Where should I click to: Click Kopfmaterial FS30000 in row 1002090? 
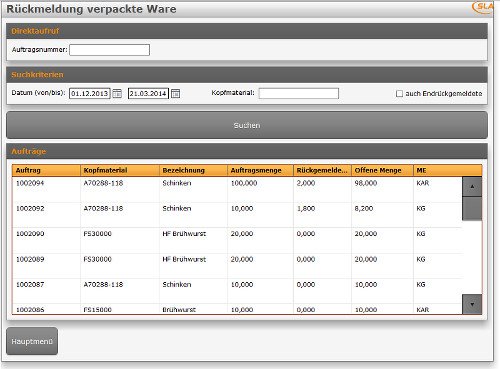tap(97, 234)
